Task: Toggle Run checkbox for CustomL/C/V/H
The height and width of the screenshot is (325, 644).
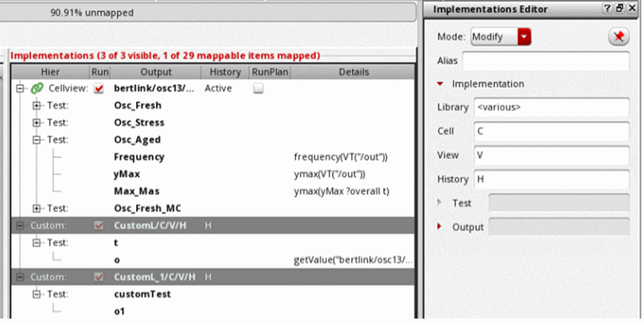Action: [99, 226]
